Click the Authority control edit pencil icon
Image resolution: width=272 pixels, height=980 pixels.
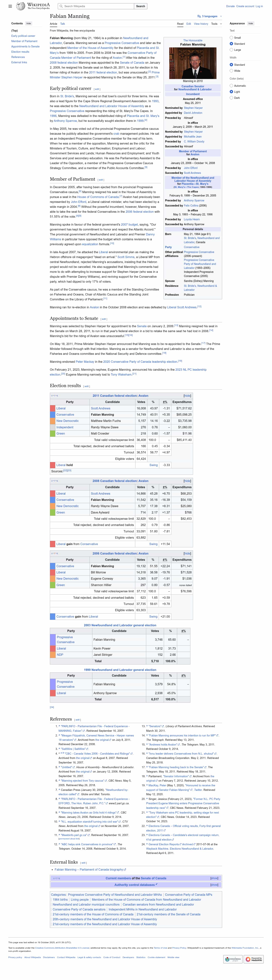pyautogui.click(x=156, y=884)
